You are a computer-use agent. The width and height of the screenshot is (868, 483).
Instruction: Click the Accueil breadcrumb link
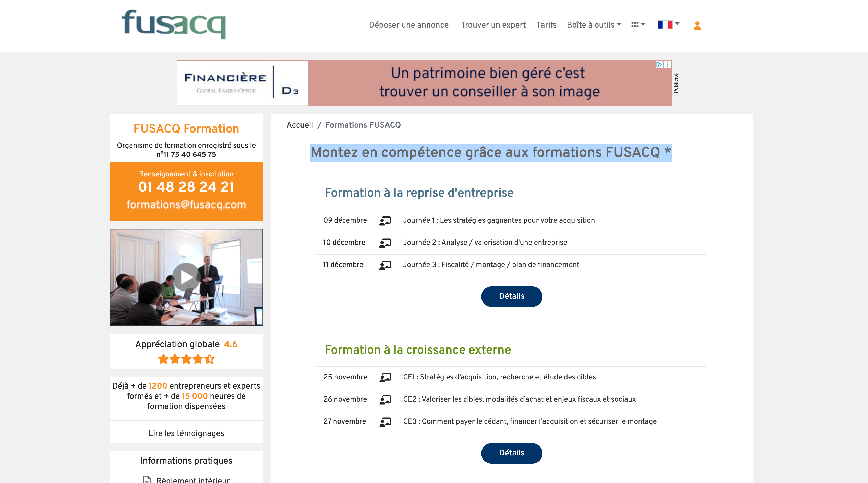tap(299, 125)
